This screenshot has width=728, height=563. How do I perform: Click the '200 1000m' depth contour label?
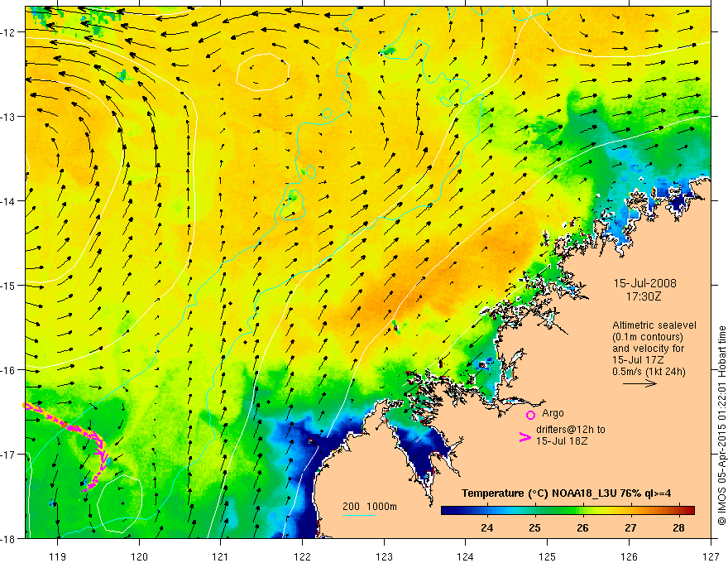pyautogui.click(x=370, y=507)
